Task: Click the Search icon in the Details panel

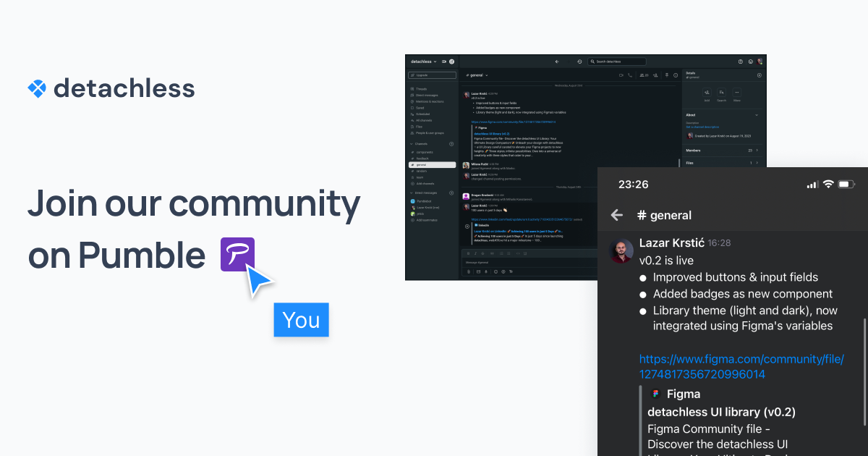Action: (721, 93)
